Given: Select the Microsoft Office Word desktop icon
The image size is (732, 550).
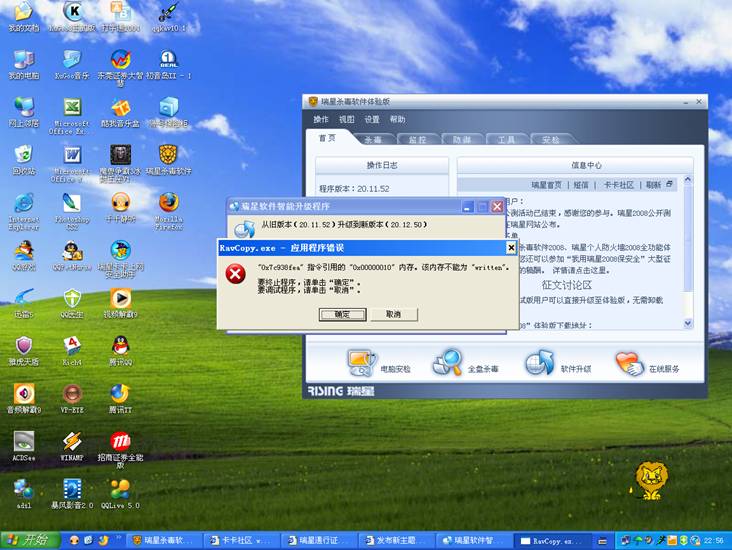Looking at the screenshot, I should [x=72, y=163].
